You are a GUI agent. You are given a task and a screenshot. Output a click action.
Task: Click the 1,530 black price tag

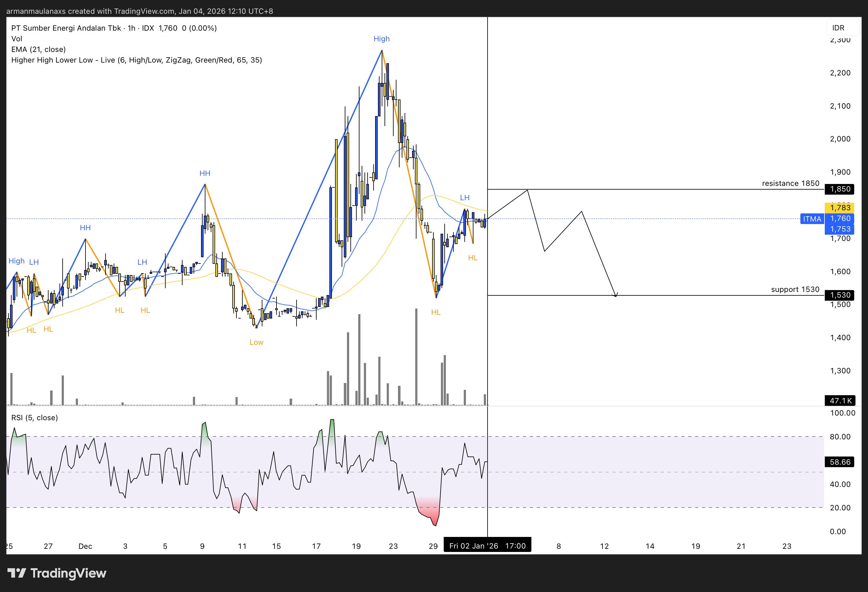coord(840,295)
